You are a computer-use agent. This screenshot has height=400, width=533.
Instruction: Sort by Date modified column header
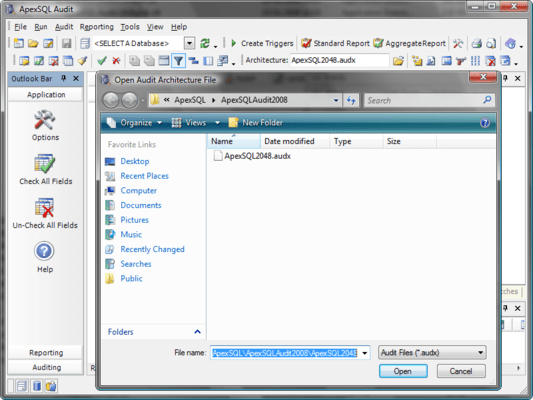pyautogui.click(x=295, y=141)
